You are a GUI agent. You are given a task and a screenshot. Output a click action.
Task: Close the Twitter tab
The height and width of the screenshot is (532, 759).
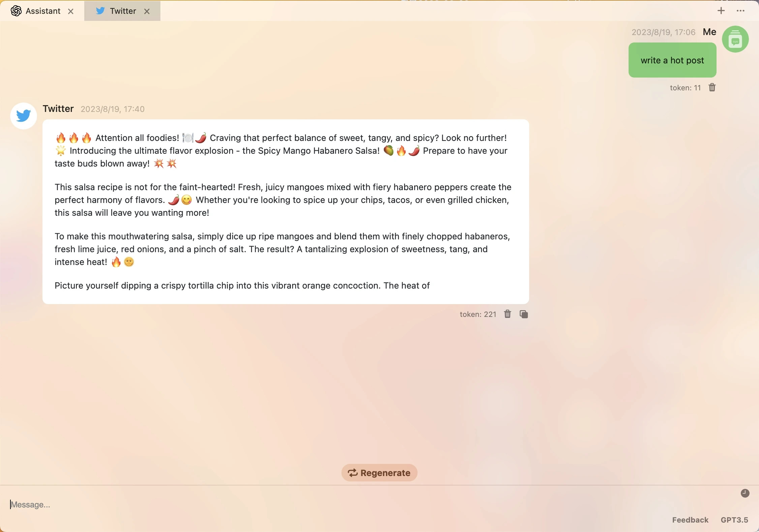coord(147,11)
